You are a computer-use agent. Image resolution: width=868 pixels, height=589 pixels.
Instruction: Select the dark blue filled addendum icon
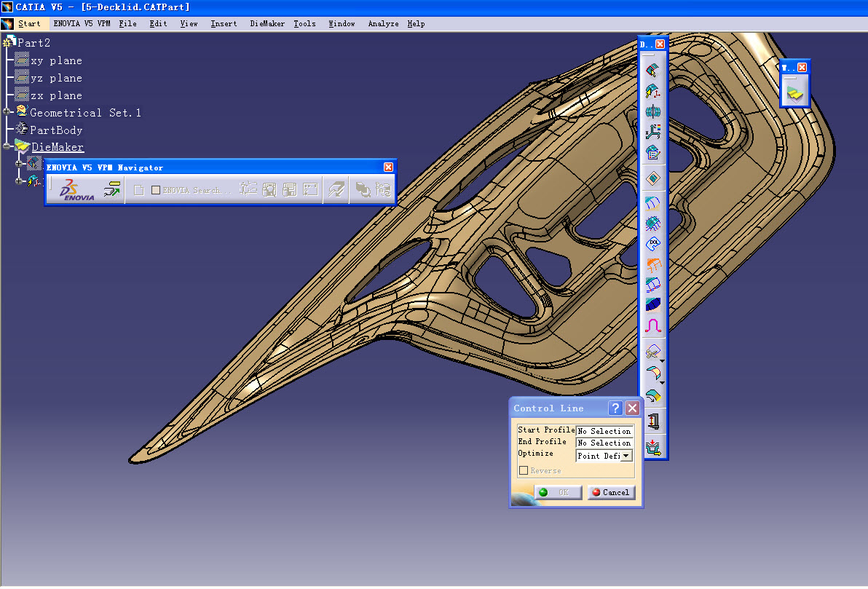[653, 305]
